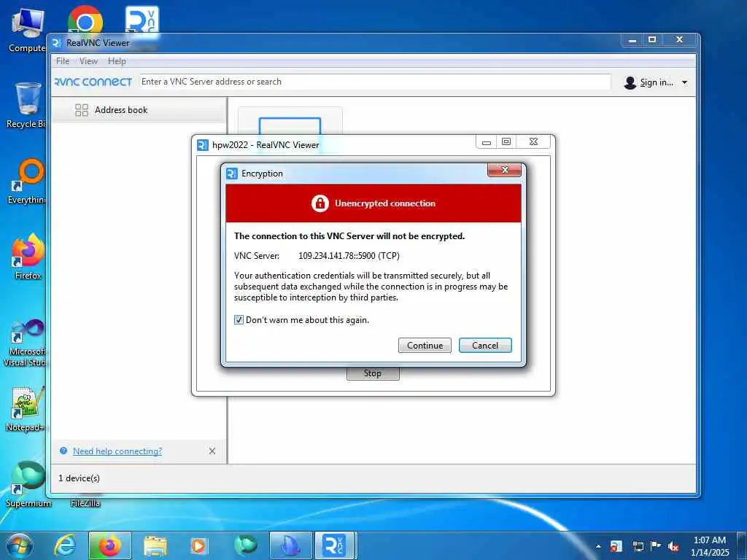747x560 pixels.
Task: Click the RealVNC Viewer main window title icon
Action: coord(56,43)
